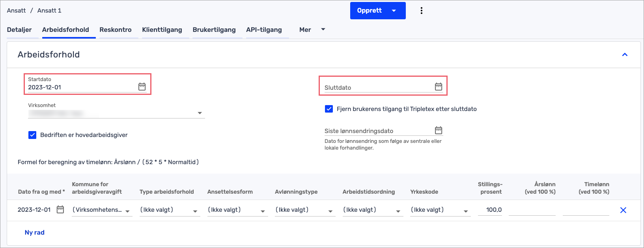
Task: Click the Stillingsprosent input field
Action: click(490, 210)
